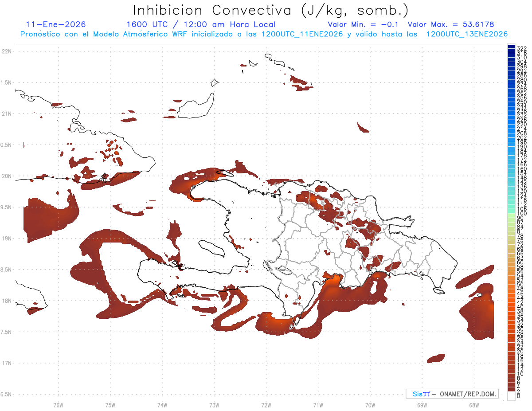Image resolution: width=532 pixels, height=411 pixels.
Task: Click the '17N' latitude label
Action: pyautogui.click(x=7, y=363)
